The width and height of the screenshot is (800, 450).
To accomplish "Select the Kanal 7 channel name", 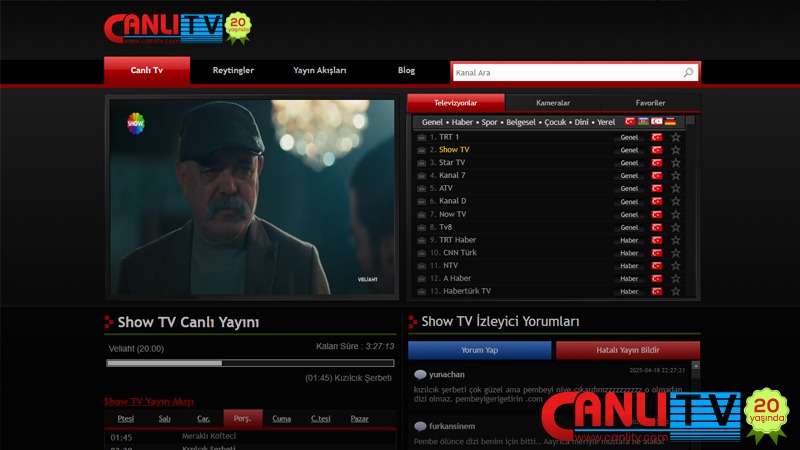I will 452,175.
